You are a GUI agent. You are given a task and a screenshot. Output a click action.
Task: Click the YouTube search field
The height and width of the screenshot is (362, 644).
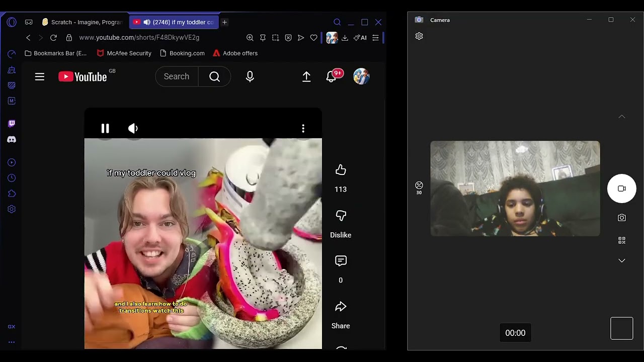click(177, 76)
